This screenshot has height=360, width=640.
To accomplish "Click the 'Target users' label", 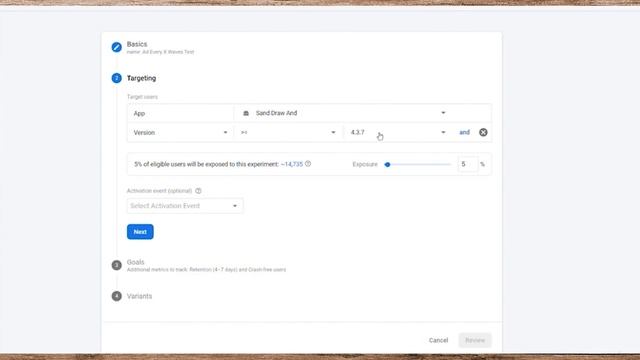I will click(142, 97).
